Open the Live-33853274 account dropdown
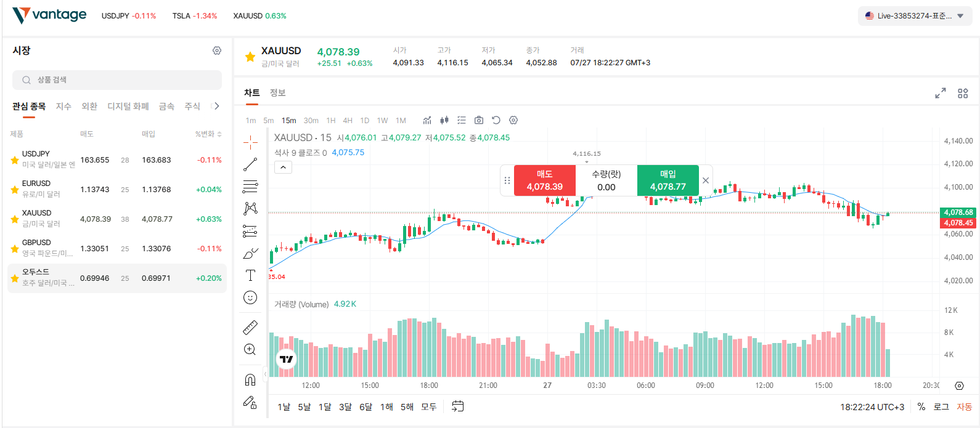 915,16
